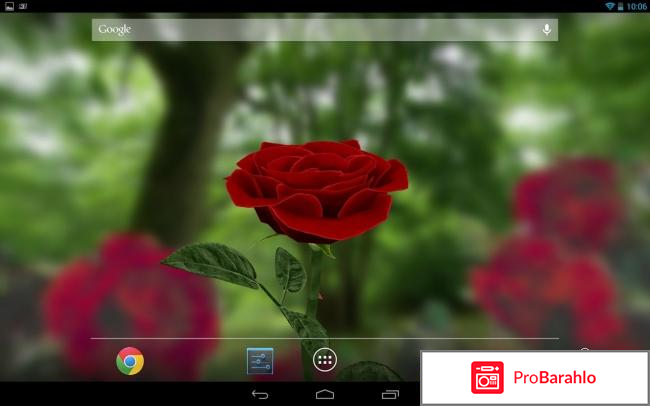650x406 pixels.
Task: Tap the Google search bar field
Action: [x=320, y=30]
